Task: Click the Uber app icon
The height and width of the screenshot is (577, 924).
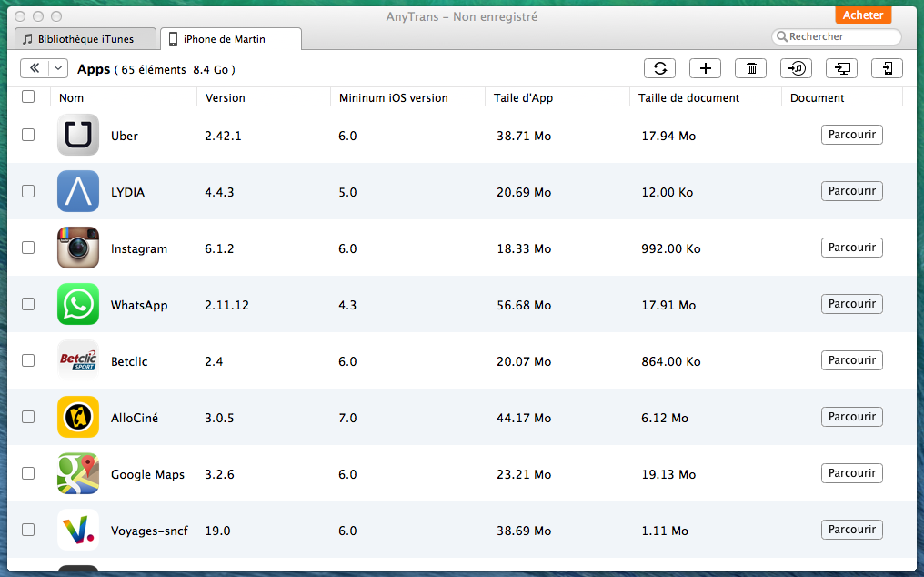Action: click(x=78, y=135)
